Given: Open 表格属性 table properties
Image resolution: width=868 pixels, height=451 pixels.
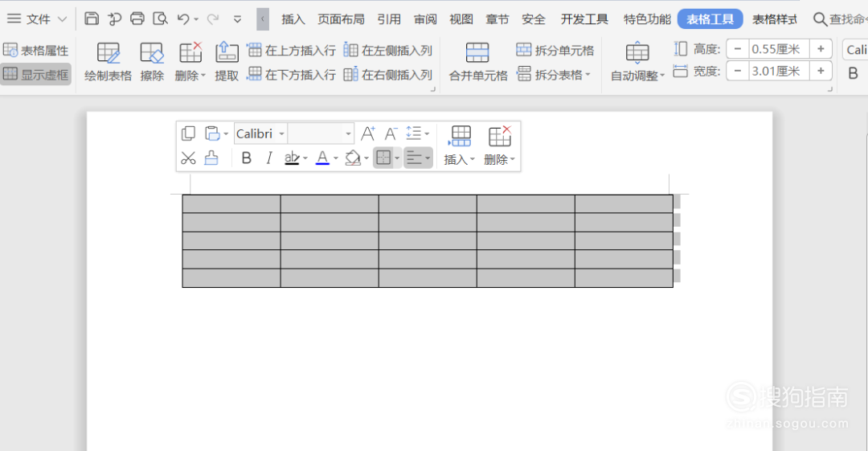Looking at the screenshot, I should click(x=36, y=51).
